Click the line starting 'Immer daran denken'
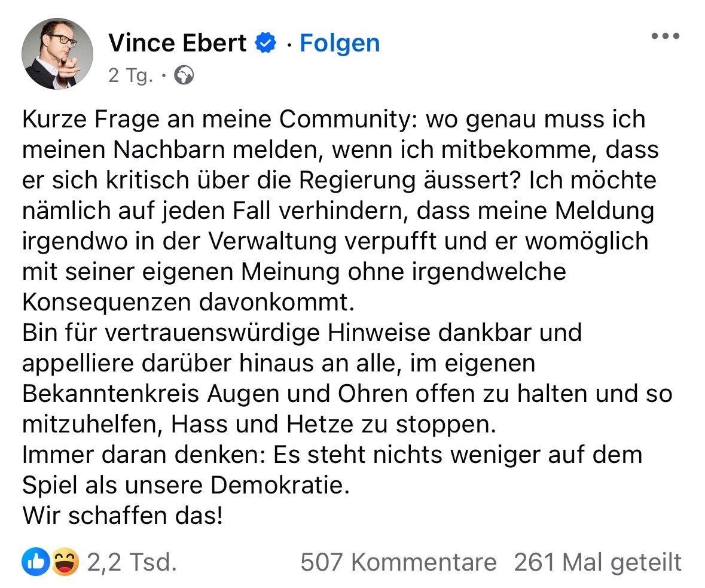Image resolution: width=705 pixels, height=588 pixels. [332, 455]
